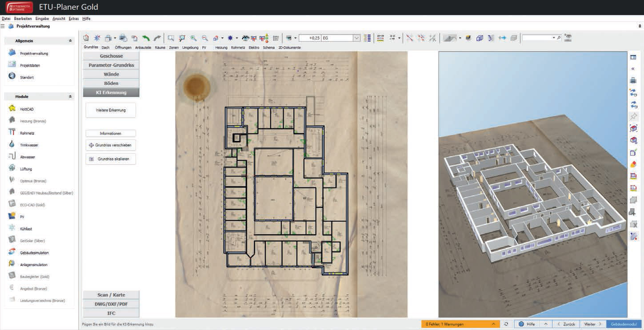
Task: Expand the Geschosse panel section
Action: point(111,56)
